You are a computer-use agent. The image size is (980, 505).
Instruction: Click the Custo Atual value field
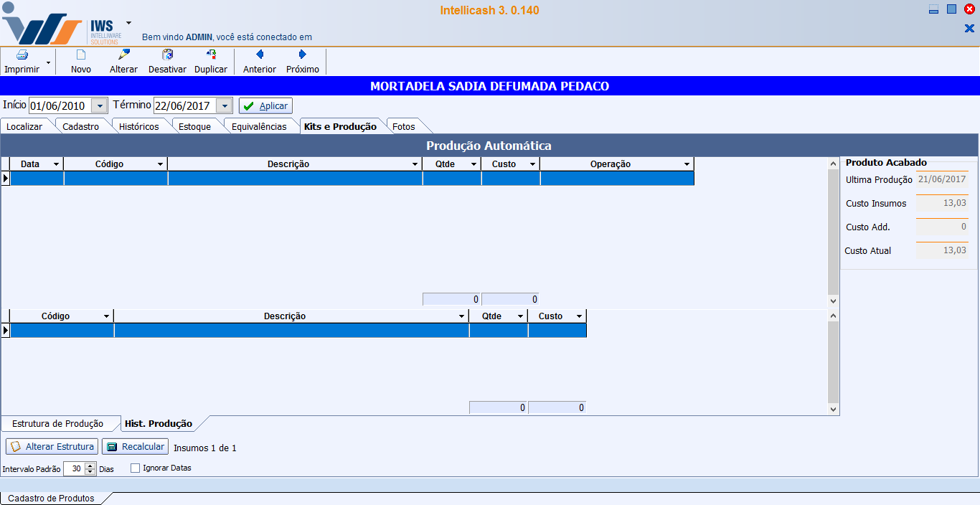click(x=942, y=250)
